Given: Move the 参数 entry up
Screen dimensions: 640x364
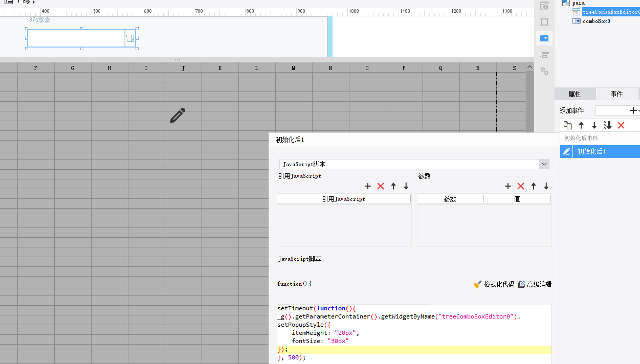Looking at the screenshot, I should coord(534,186).
